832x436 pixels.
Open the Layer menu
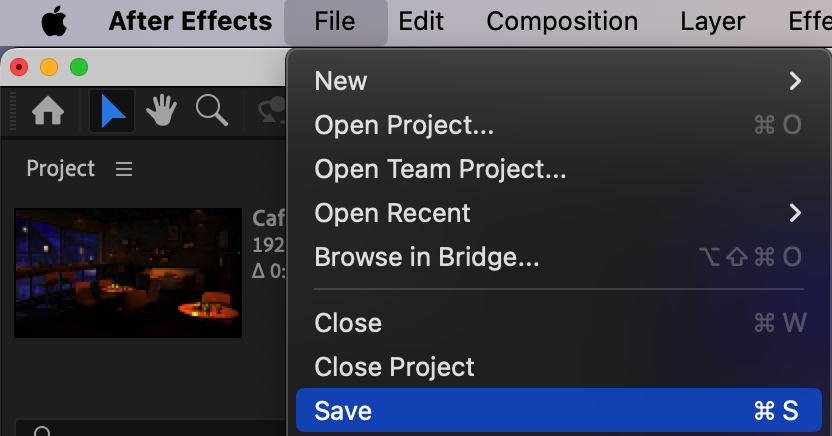click(713, 21)
